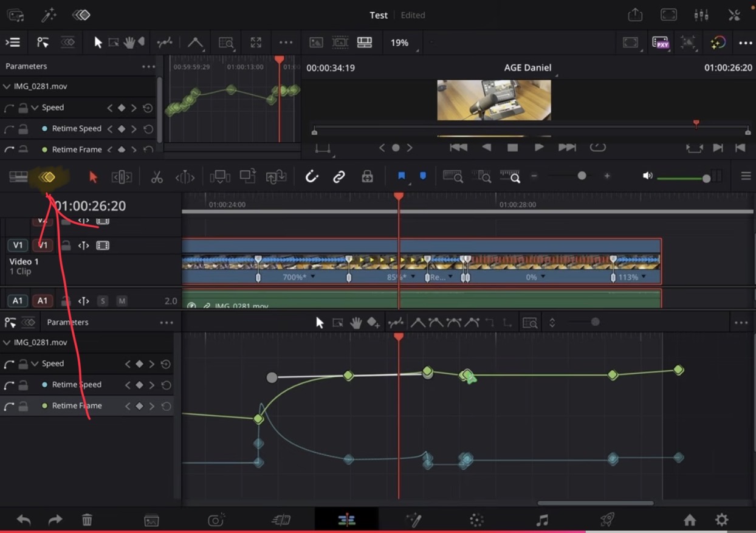Play in reverse in the viewer
756x533 pixels.
[486, 147]
